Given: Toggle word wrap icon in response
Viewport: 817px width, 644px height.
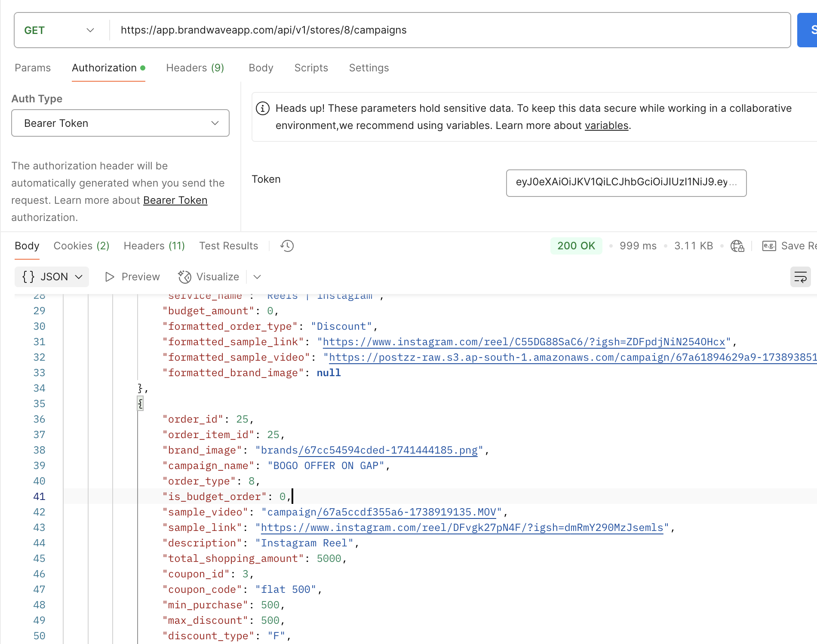Looking at the screenshot, I should pyautogui.click(x=800, y=277).
